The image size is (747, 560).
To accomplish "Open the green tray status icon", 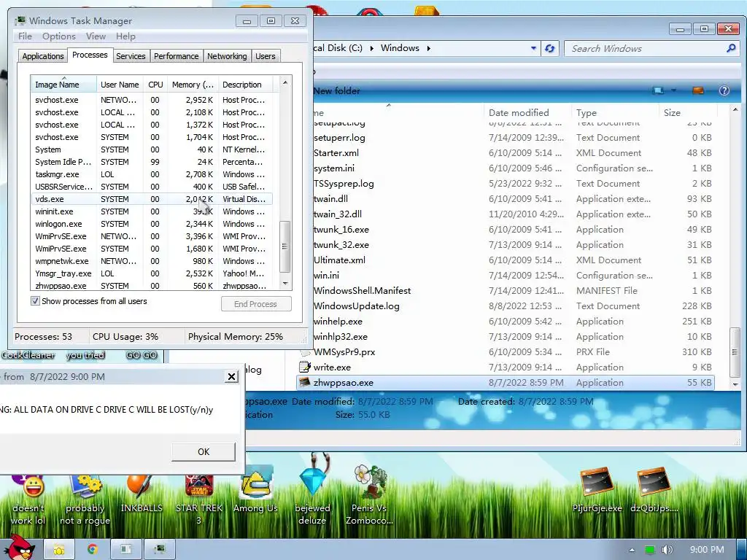I will (649, 550).
